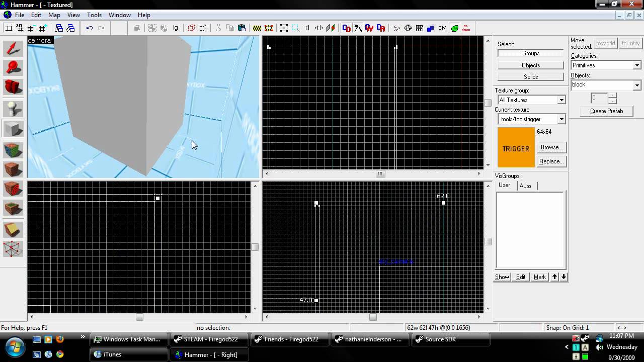
Task: Click the Group selection icon
Action: [x=152, y=28]
